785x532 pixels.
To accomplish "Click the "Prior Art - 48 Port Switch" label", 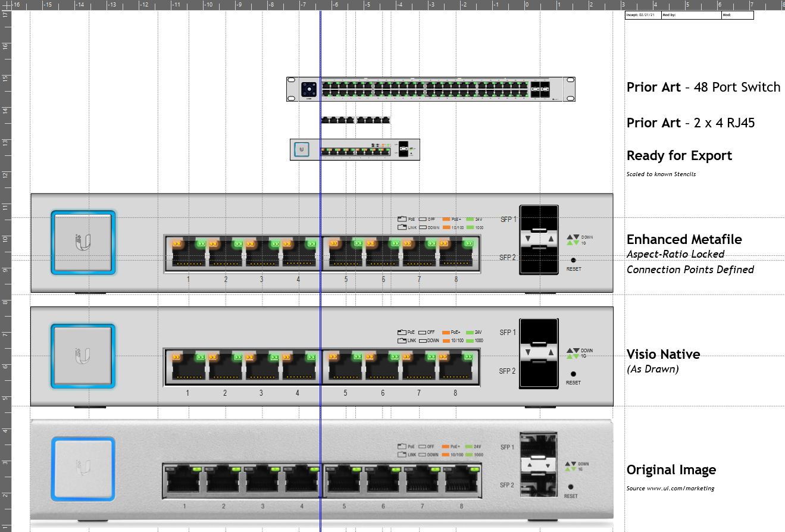I will (703, 87).
